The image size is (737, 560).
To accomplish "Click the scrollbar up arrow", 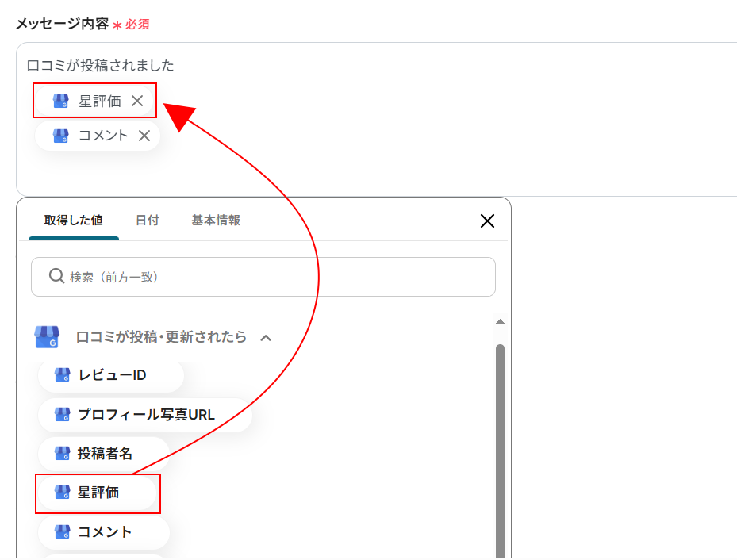I will (500, 322).
